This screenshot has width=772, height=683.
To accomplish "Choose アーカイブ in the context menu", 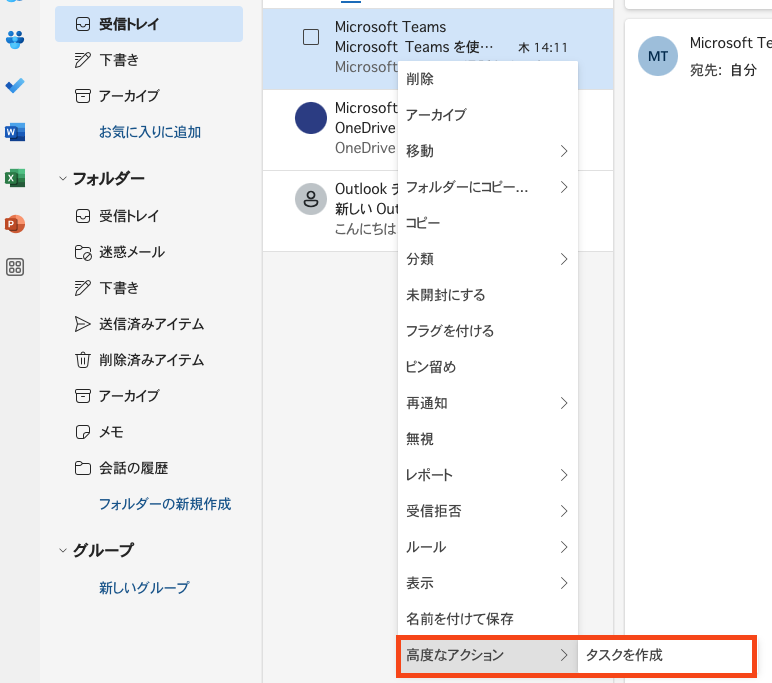I will coord(487,115).
